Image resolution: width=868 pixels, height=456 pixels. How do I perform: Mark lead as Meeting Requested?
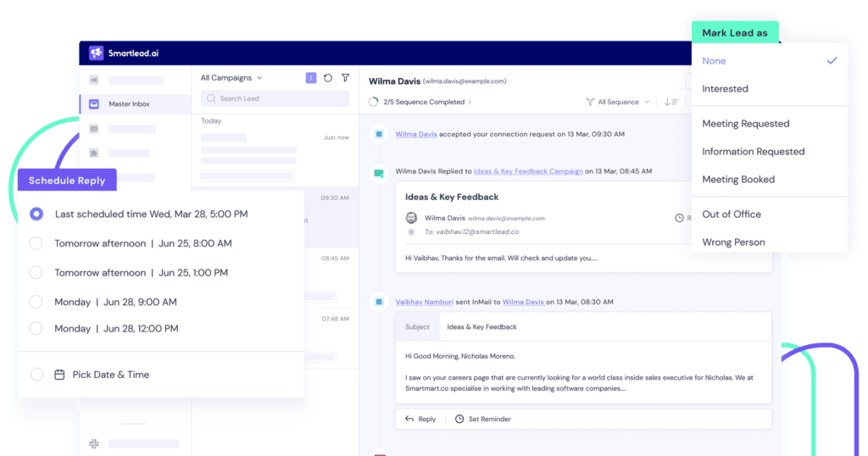point(745,124)
